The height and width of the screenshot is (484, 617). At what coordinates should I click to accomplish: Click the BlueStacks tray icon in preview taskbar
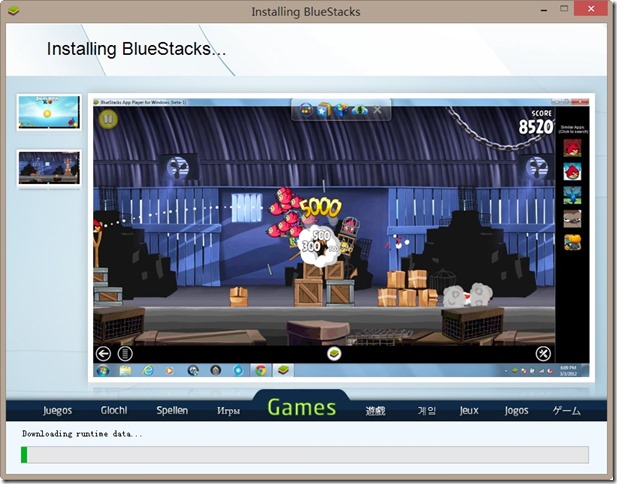coord(515,371)
